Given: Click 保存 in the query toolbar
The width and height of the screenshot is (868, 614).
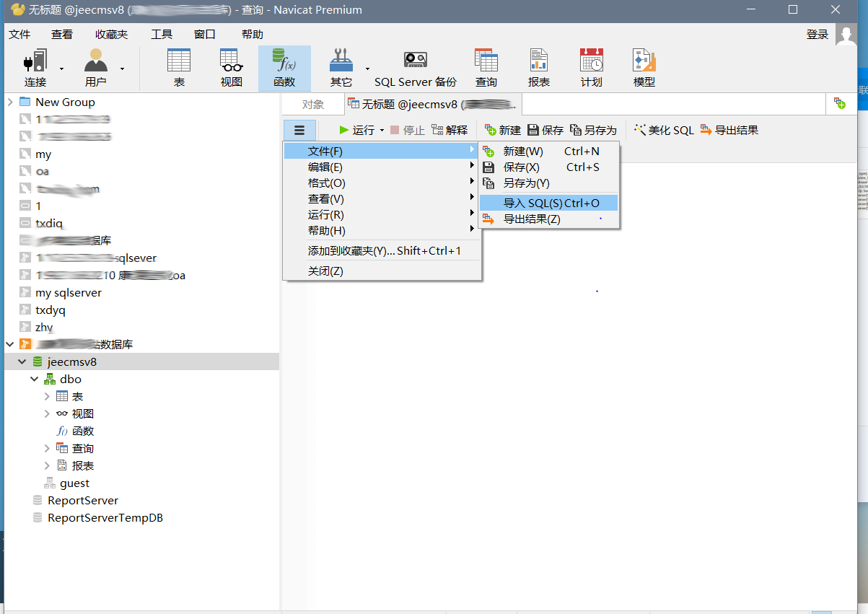Looking at the screenshot, I should (x=545, y=131).
